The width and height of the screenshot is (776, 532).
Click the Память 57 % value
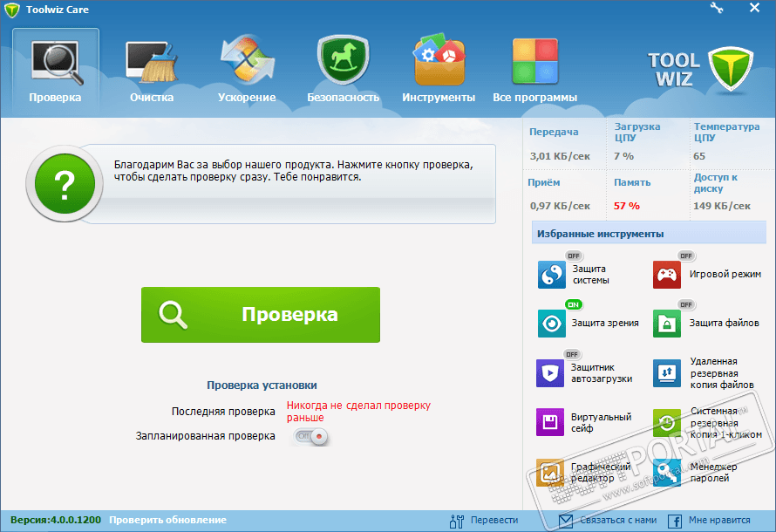point(627,206)
